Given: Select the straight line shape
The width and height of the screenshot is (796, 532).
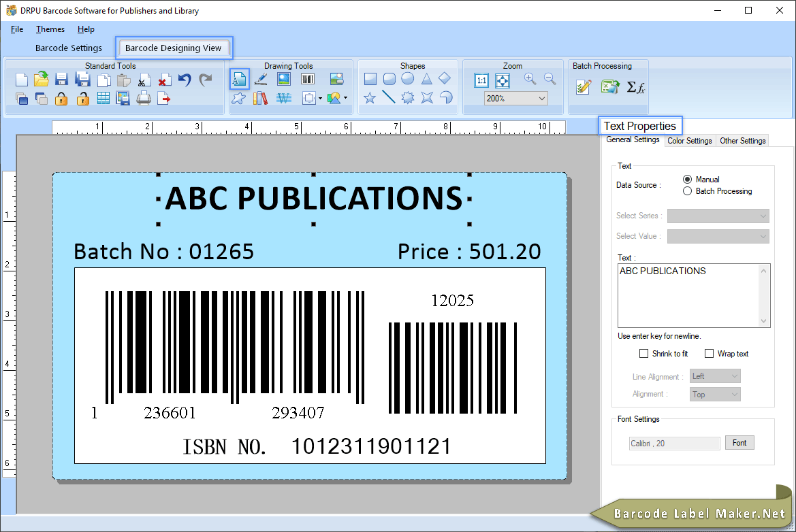Looking at the screenshot, I should point(389,97).
